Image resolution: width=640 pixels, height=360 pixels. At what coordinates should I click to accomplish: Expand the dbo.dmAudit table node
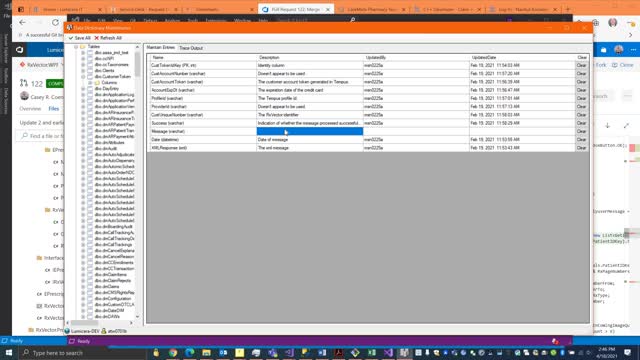coord(83,149)
